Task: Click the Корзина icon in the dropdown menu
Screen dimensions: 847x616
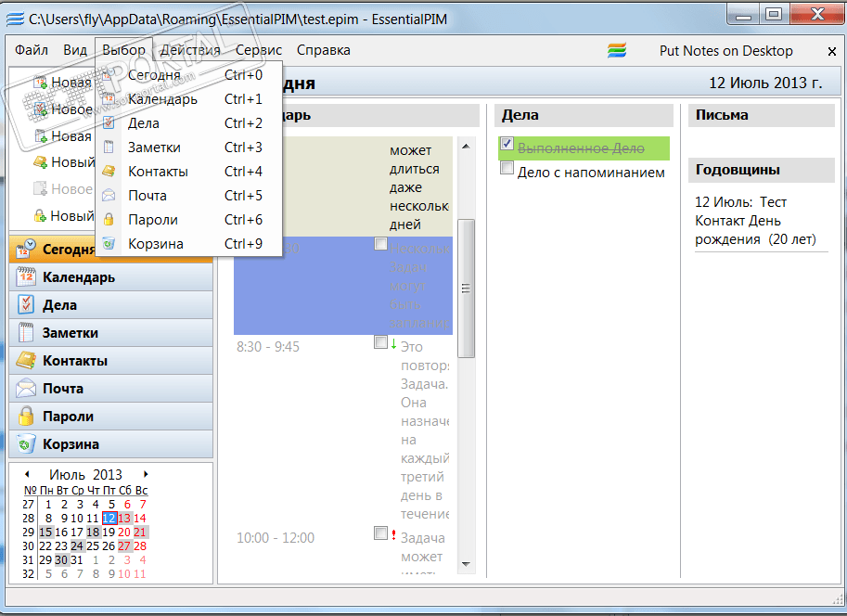Action: 109,244
